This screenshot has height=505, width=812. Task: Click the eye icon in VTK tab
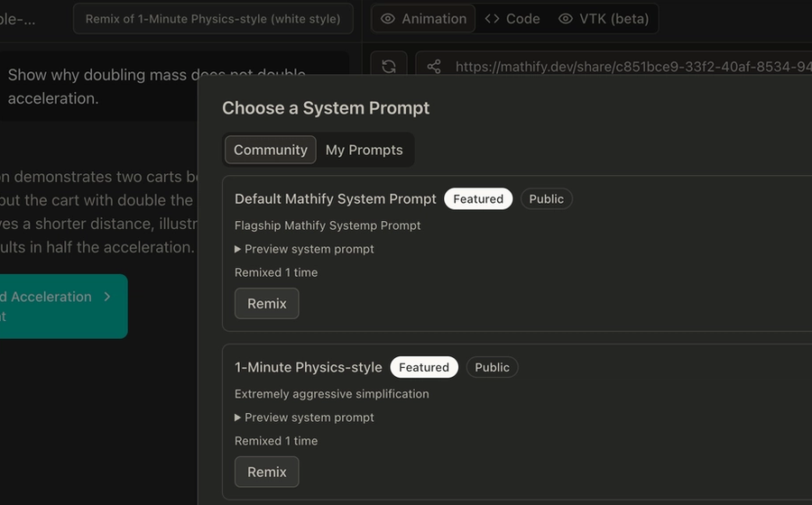[566, 19]
